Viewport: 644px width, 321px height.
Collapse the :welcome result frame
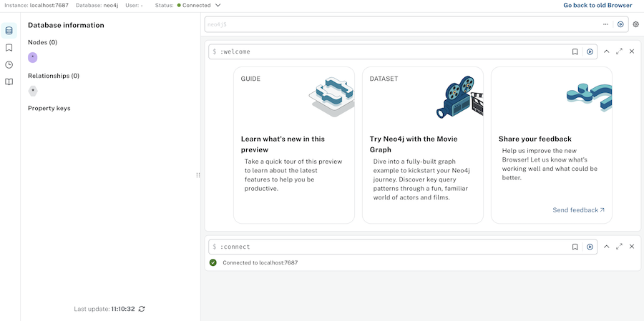point(606,51)
